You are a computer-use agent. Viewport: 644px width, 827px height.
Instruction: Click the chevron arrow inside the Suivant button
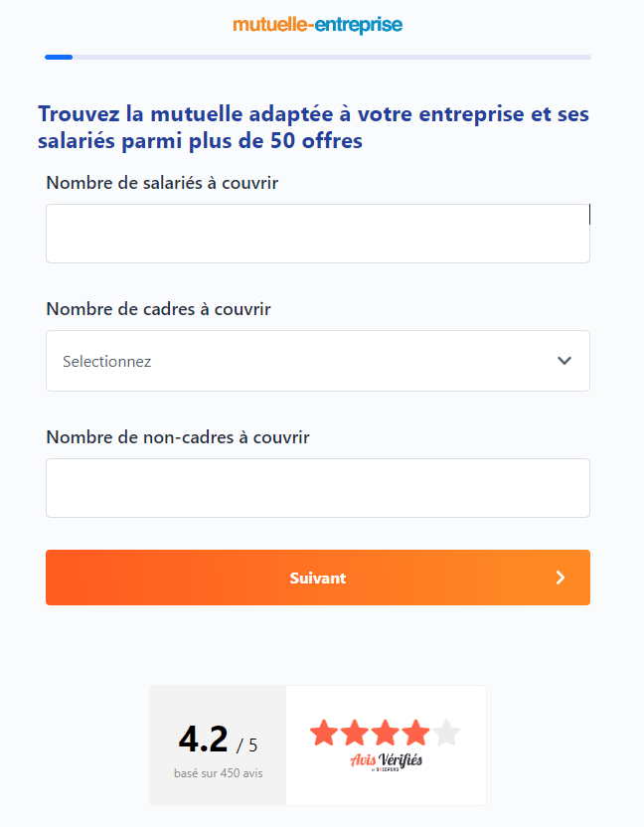[560, 578]
